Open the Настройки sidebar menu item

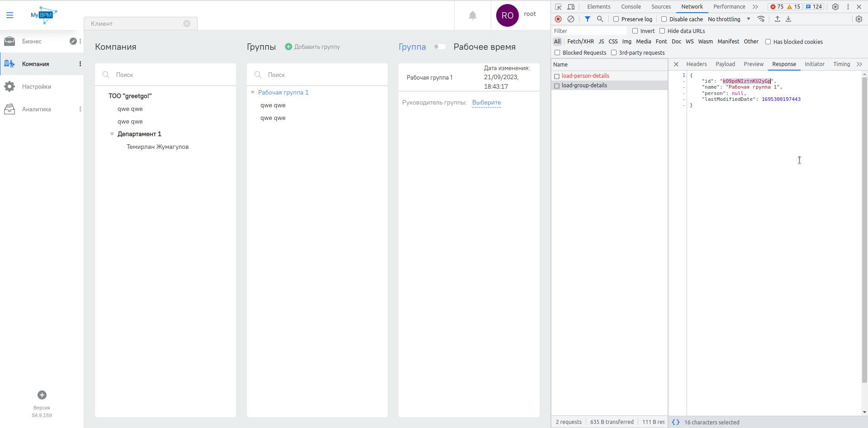[x=37, y=86]
